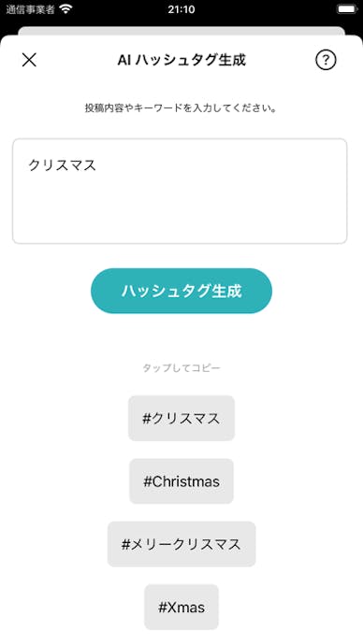Copy the #Xmas hashtag chip

181,607
